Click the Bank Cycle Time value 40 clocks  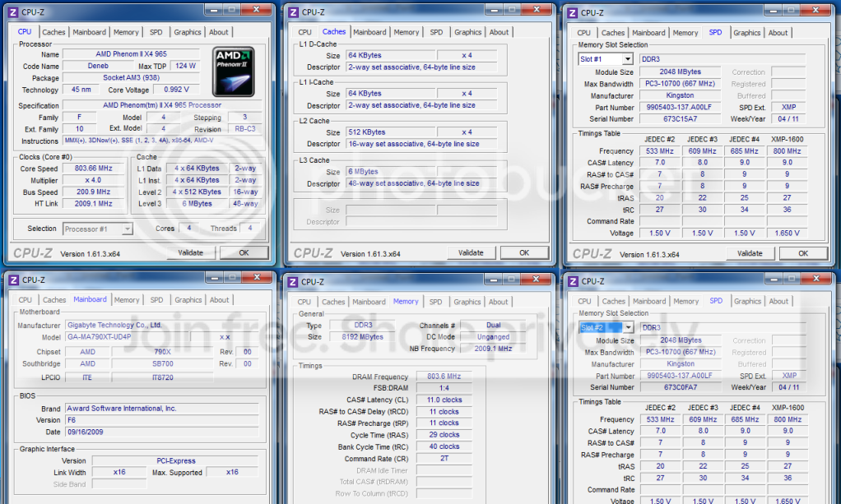(444, 446)
